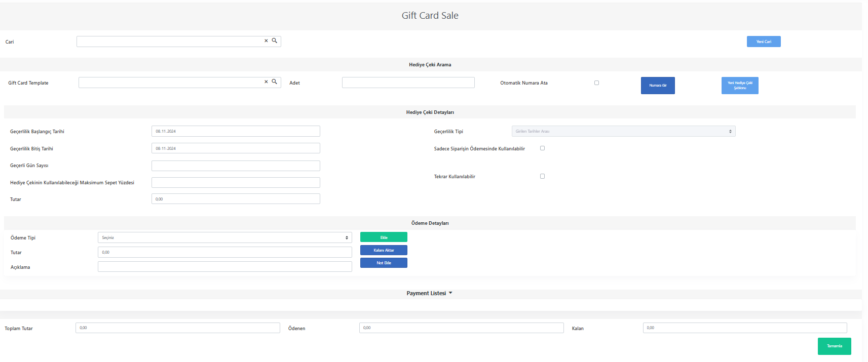868x362 pixels.
Task: Toggle the Tekrar Kullanılabilir checkbox
Action: (542, 176)
